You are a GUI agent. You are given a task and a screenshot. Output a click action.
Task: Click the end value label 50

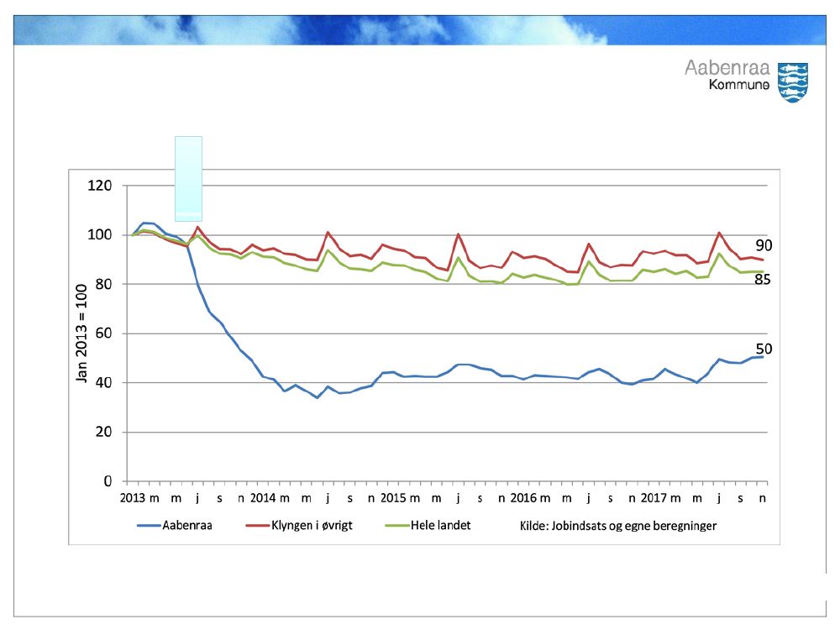[764, 349]
